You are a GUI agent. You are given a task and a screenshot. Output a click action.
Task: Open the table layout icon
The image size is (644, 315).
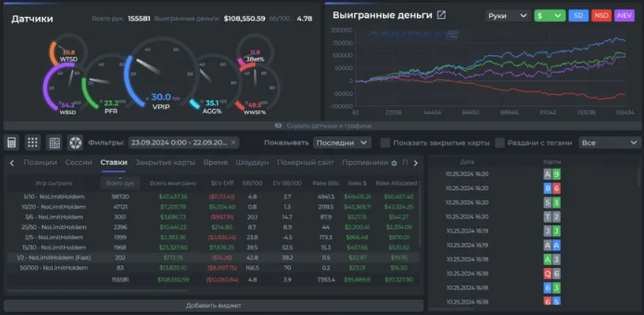[54, 143]
